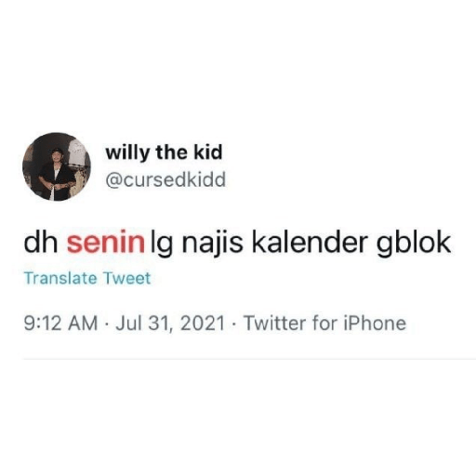The width and height of the screenshot is (476, 476).
Task: Click the Translate Tweet link
Action: pos(87,278)
